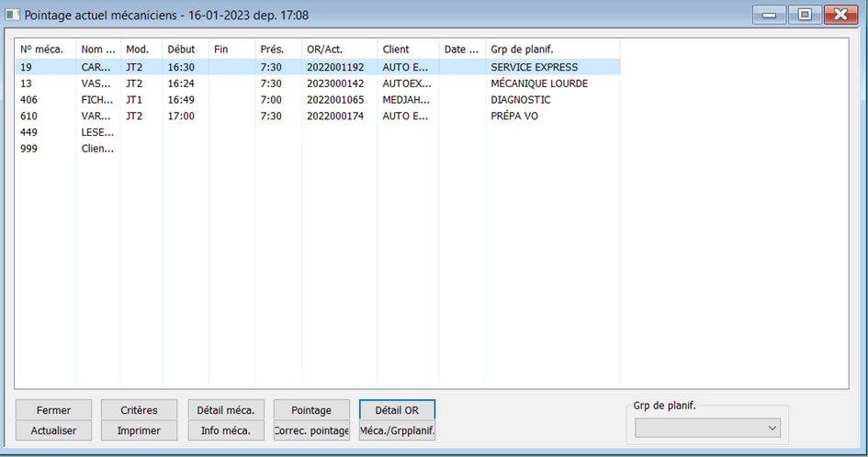This screenshot has height=457, width=868.
Task: Select mechanic number 610 row
Action: (318, 117)
